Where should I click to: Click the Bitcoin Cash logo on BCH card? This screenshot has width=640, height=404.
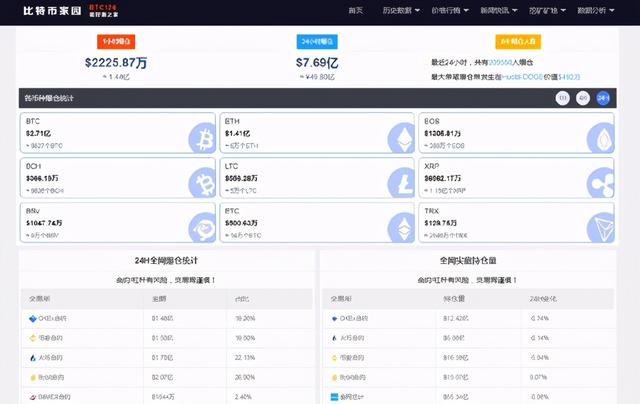pos(202,183)
